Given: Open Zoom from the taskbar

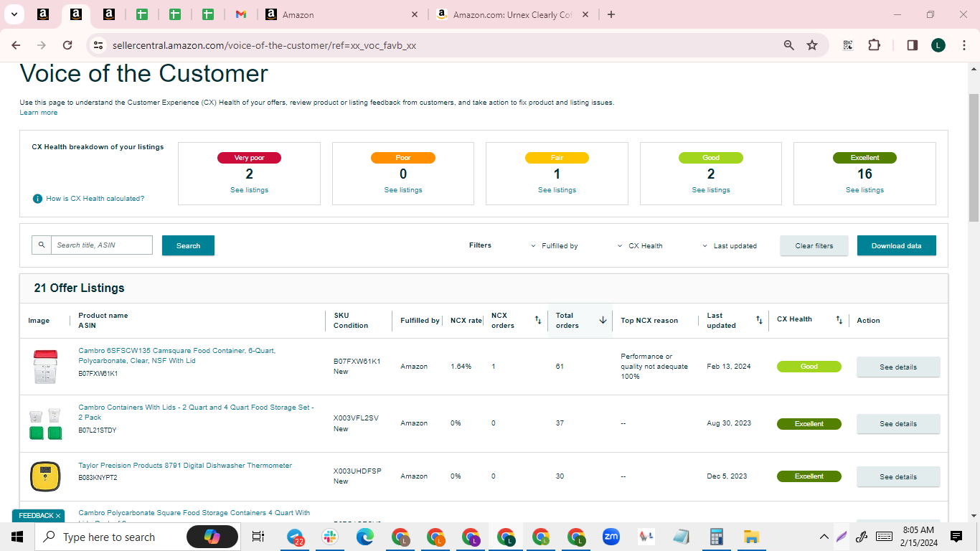Looking at the screenshot, I should tap(611, 537).
